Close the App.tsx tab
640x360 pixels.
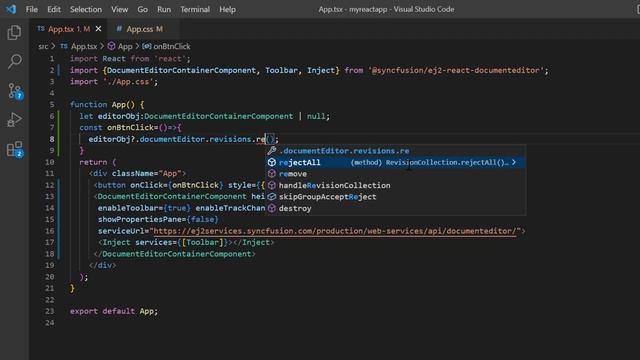(98, 29)
